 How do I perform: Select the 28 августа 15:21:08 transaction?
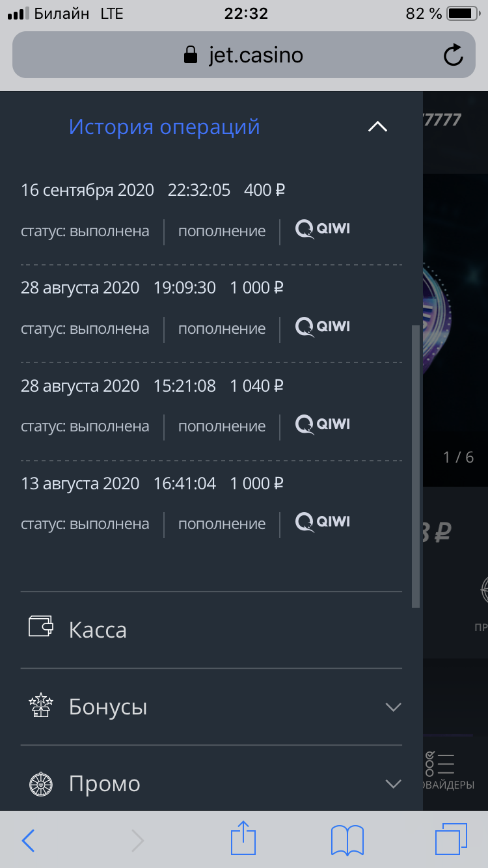click(x=152, y=387)
